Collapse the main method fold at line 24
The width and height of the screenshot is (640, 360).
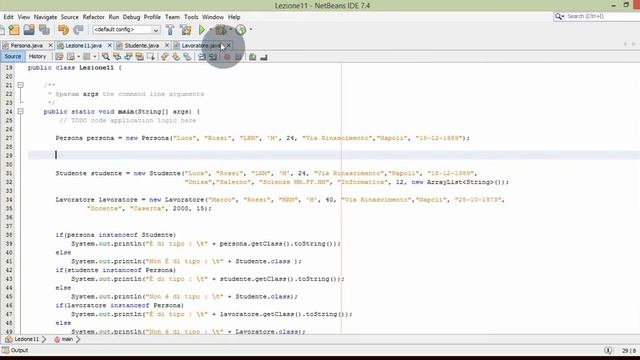20,111
